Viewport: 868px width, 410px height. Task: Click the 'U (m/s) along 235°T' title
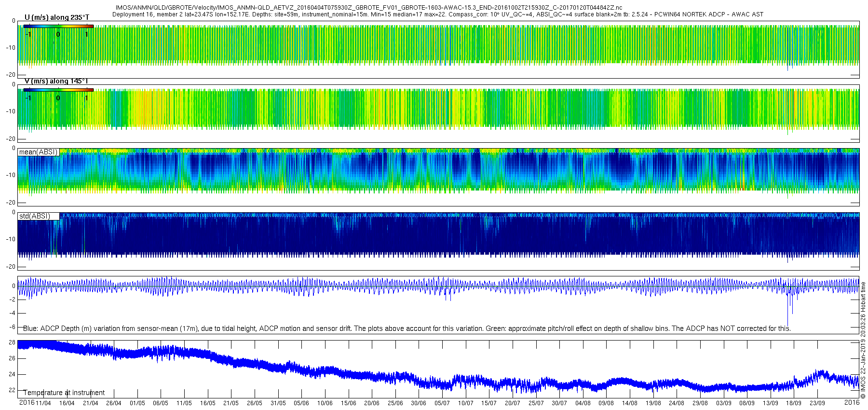click(x=57, y=17)
